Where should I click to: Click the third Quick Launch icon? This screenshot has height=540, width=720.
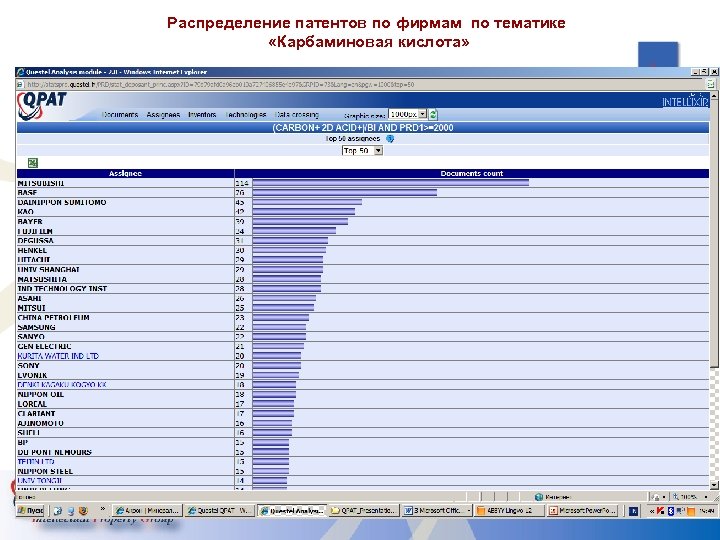(83, 511)
